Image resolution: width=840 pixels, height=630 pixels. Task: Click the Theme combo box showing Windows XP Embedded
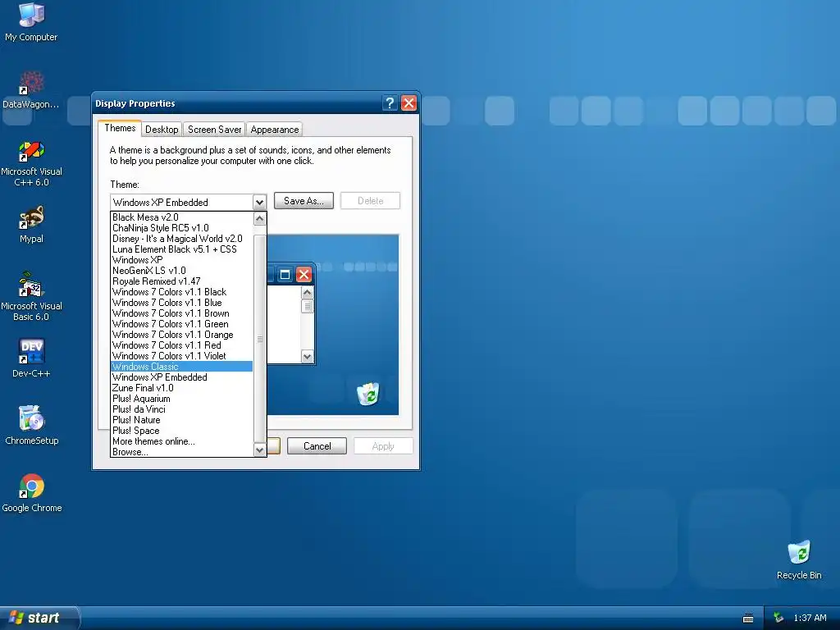pos(188,203)
